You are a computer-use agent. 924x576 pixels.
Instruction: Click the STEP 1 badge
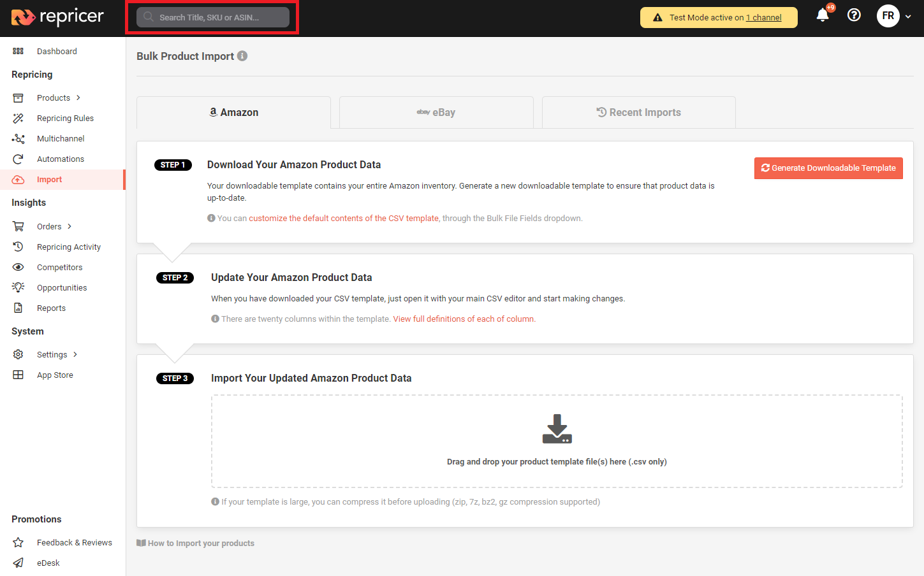coord(173,165)
